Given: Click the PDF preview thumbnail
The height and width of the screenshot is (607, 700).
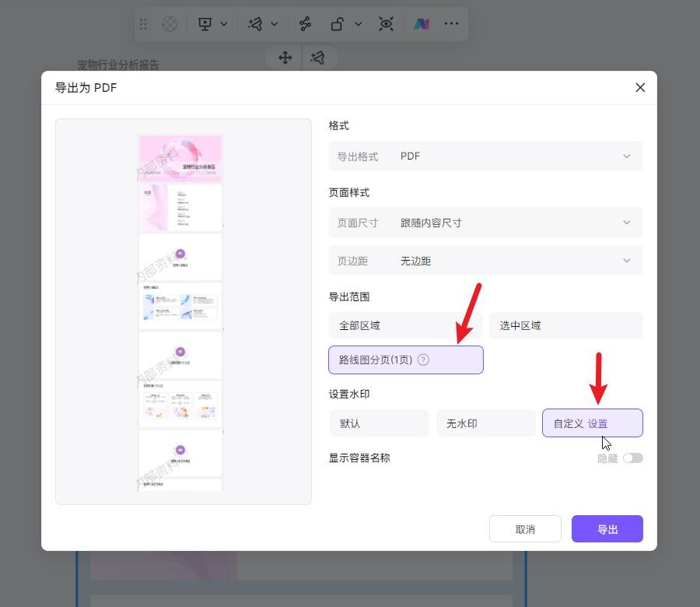Looking at the screenshot, I should pyautogui.click(x=180, y=311).
